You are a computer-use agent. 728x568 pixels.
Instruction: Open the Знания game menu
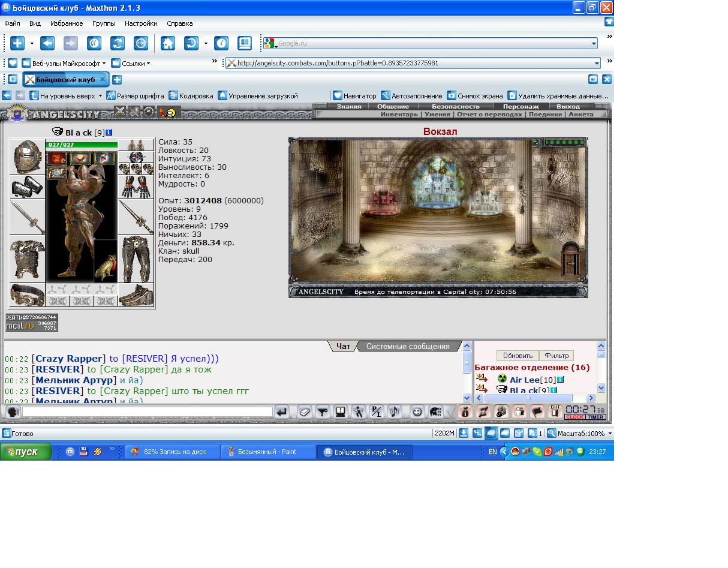349,106
